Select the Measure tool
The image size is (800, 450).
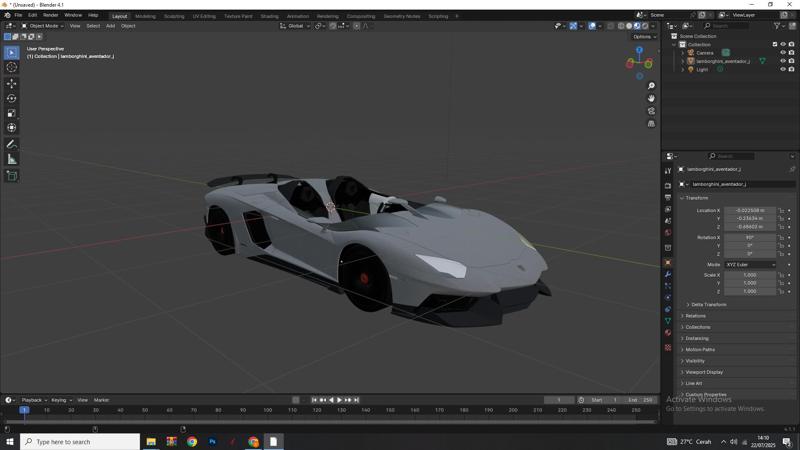pyautogui.click(x=12, y=160)
